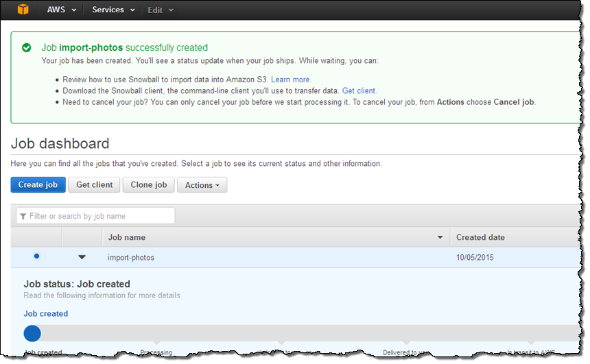Viewport: 590px width, 364px height.
Task: Click the Created date column header
Action: pos(480,237)
